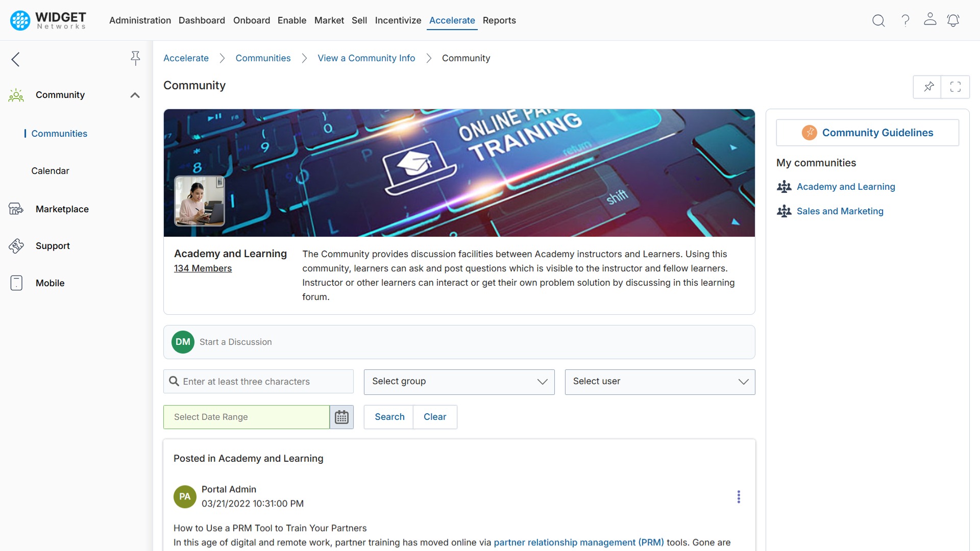
Task: Expand the Select user dropdown
Action: 659,382
